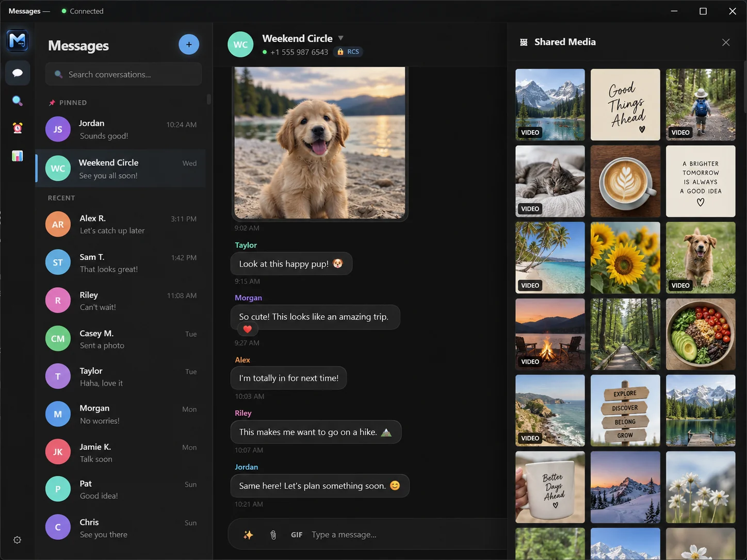Open the chats bubble icon in sidebar
Viewport: 747px width, 560px height.
coord(18,73)
